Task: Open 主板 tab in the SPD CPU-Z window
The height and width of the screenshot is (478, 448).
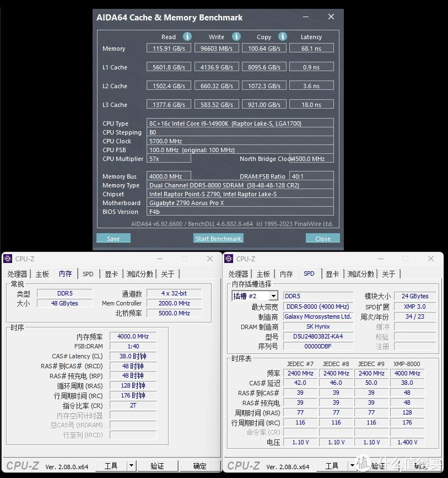Action: tap(263, 274)
